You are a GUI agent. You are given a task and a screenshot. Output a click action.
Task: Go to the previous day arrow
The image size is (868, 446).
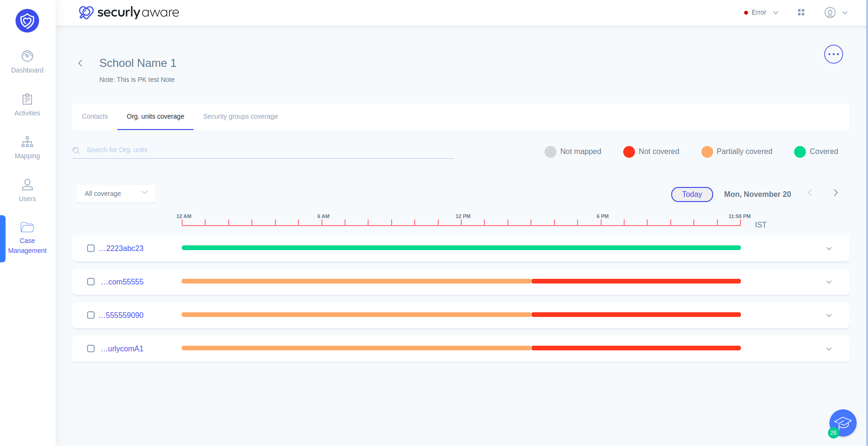[810, 193]
